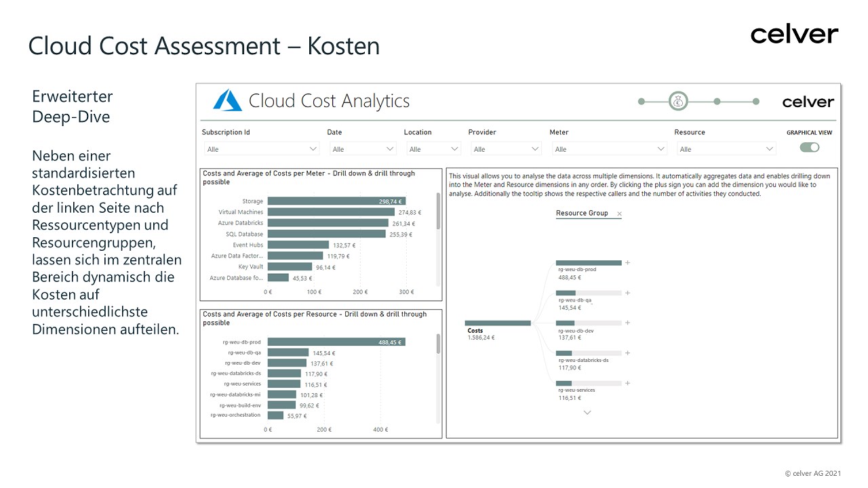
Task: Select rg-weu-orchestration bar
Action: pos(275,415)
